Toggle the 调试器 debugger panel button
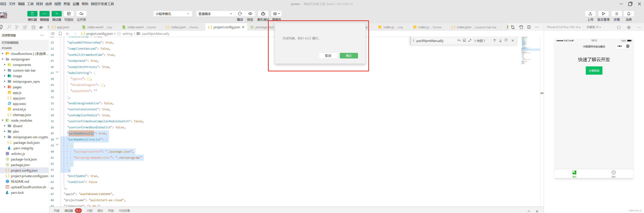 click(56, 14)
